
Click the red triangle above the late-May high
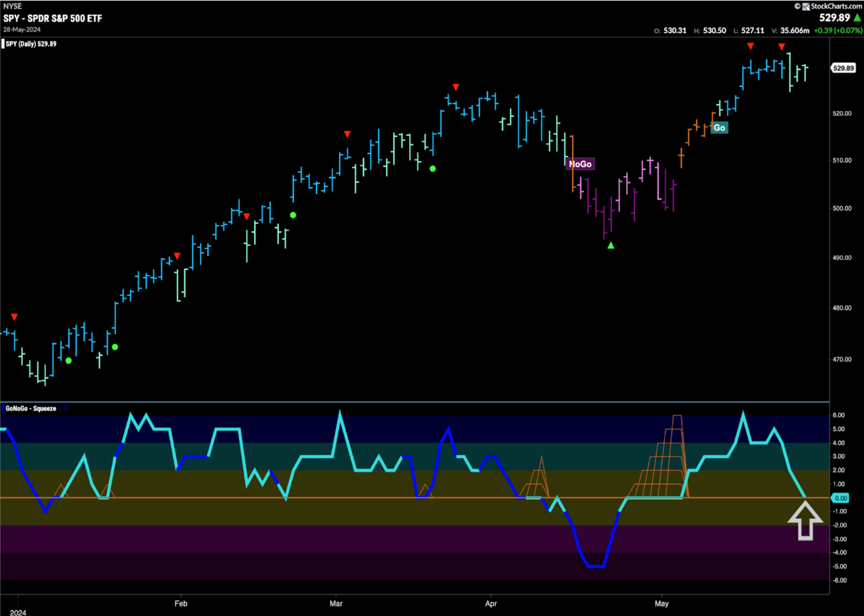(781, 46)
